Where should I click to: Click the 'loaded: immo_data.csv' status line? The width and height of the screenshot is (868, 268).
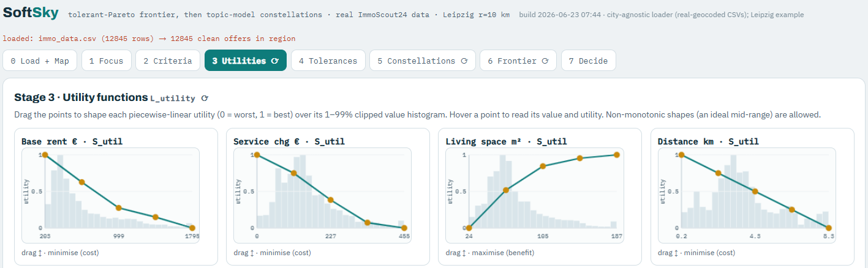tap(149, 39)
